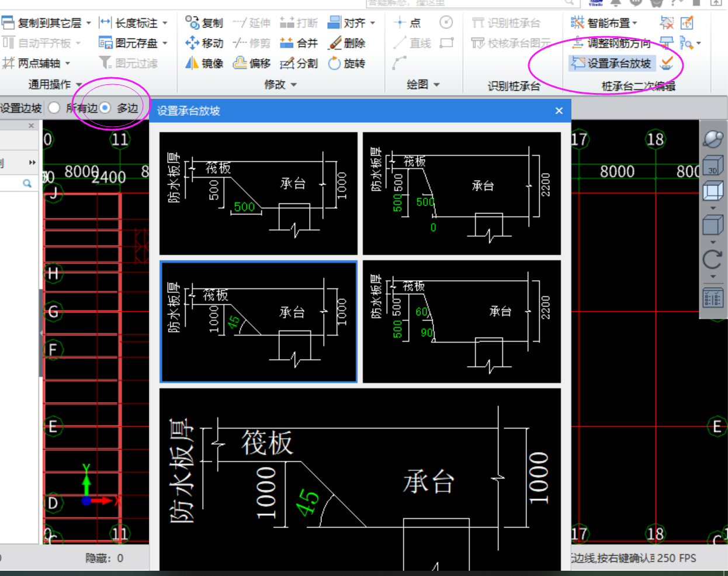
Task: Click the three-point arc draw icon
Action: (x=400, y=63)
